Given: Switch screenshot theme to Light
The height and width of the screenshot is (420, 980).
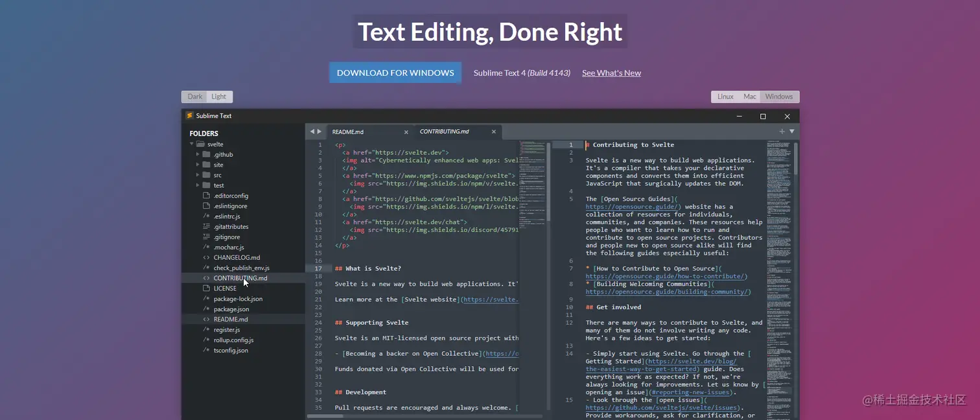Looking at the screenshot, I should click(x=220, y=97).
